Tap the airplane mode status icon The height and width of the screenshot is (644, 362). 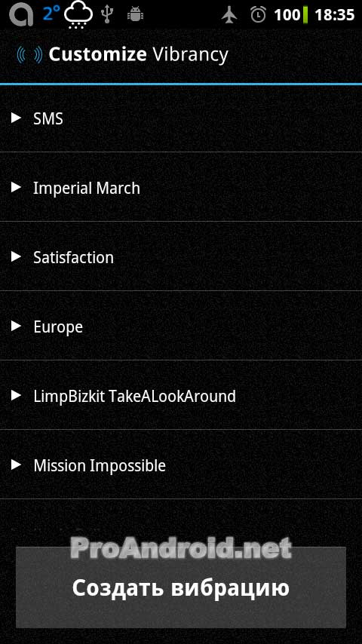pos(229,15)
